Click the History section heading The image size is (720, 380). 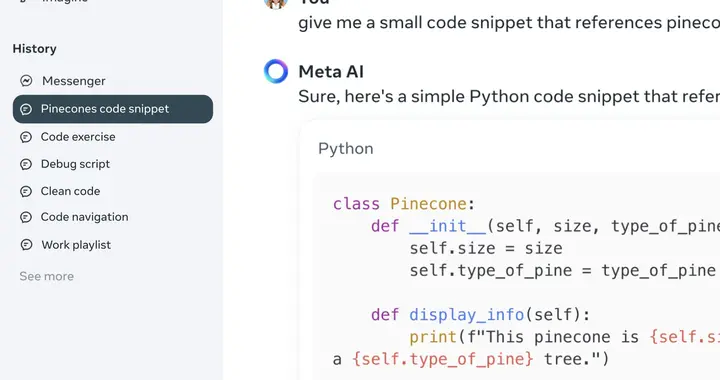[34, 49]
